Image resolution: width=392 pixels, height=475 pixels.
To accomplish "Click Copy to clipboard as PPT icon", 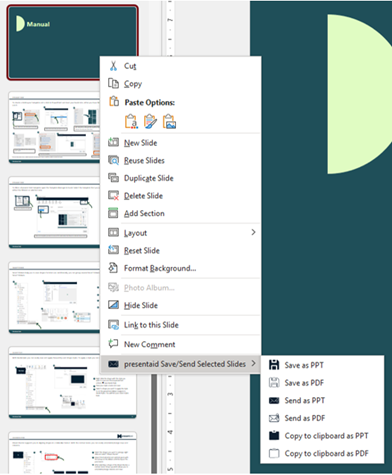I will 274,435.
